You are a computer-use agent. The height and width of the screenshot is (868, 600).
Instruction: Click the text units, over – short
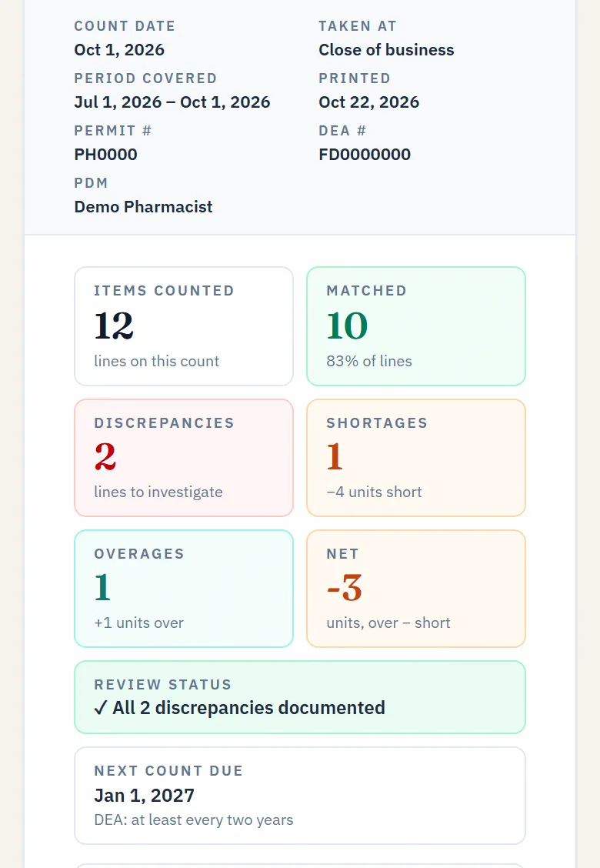388,623
